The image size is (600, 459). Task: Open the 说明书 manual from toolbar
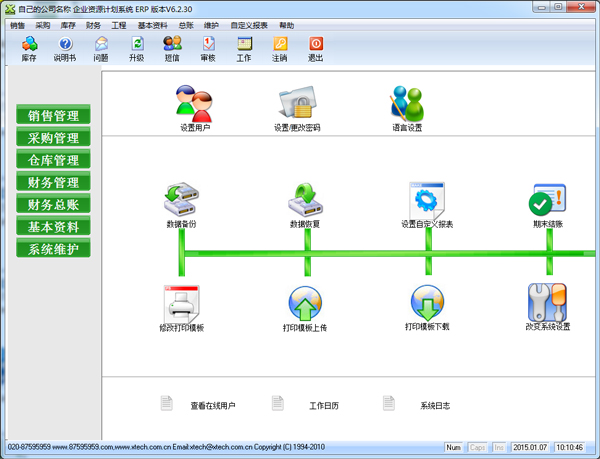(65, 48)
